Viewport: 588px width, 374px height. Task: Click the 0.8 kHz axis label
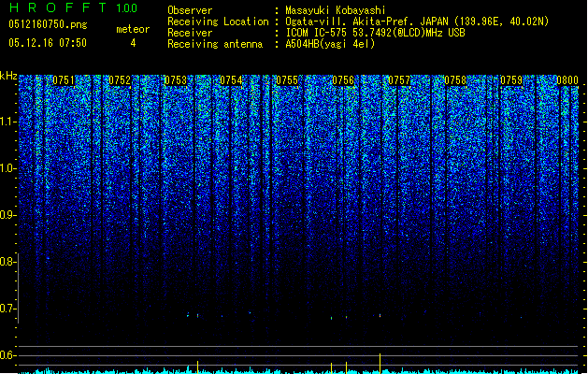[7, 262]
